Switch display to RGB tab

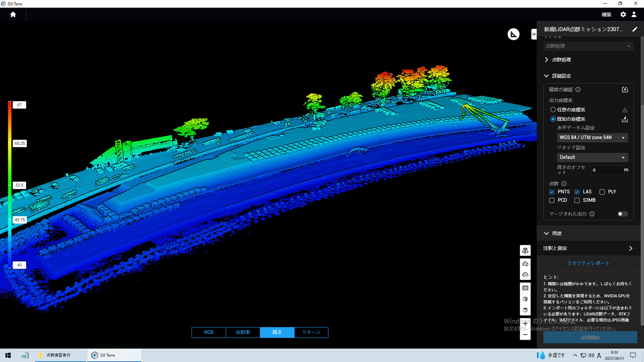coord(208,332)
